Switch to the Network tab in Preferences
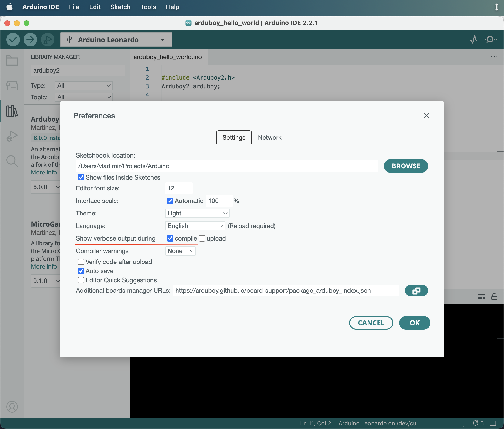 (x=269, y=137)
